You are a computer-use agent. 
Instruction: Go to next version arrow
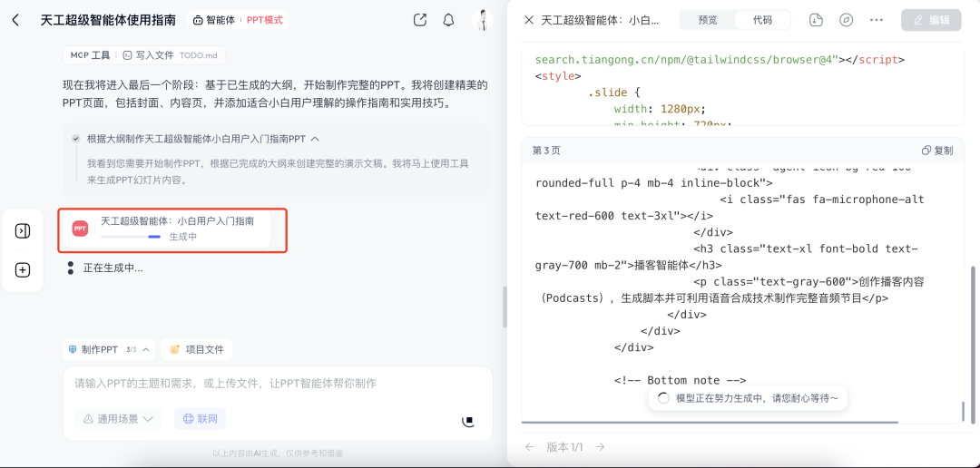point(600,447)
